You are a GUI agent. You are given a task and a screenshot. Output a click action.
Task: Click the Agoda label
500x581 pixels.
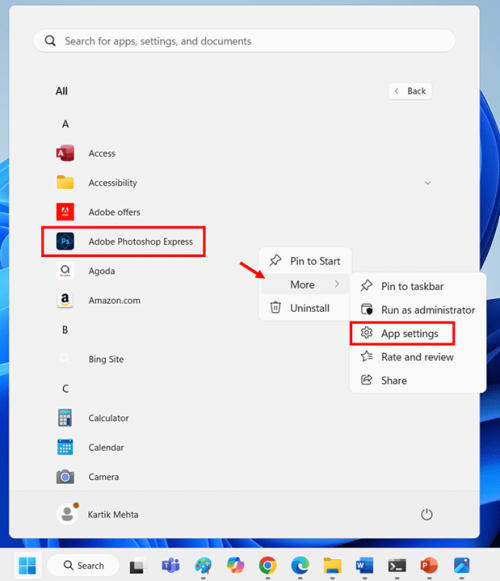tap(102, 271)
